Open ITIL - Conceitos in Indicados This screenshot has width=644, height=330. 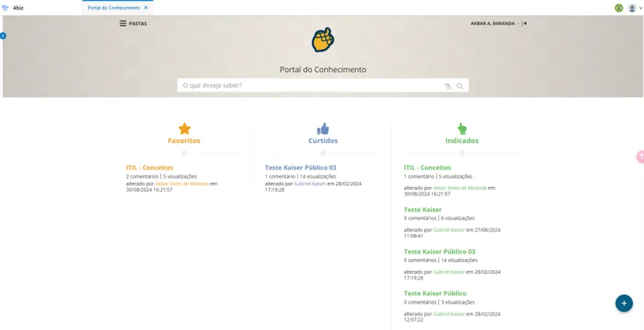pos(427,168)
